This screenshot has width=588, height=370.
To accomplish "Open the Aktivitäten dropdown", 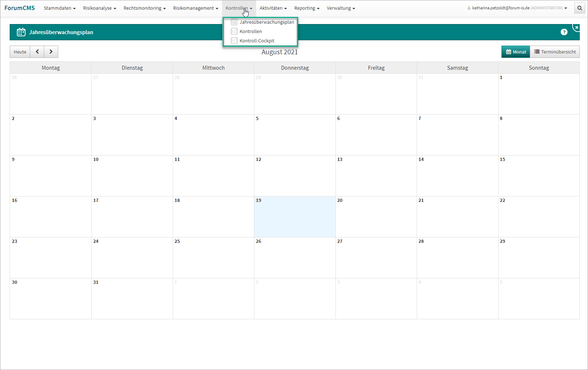I will [273, 8].
